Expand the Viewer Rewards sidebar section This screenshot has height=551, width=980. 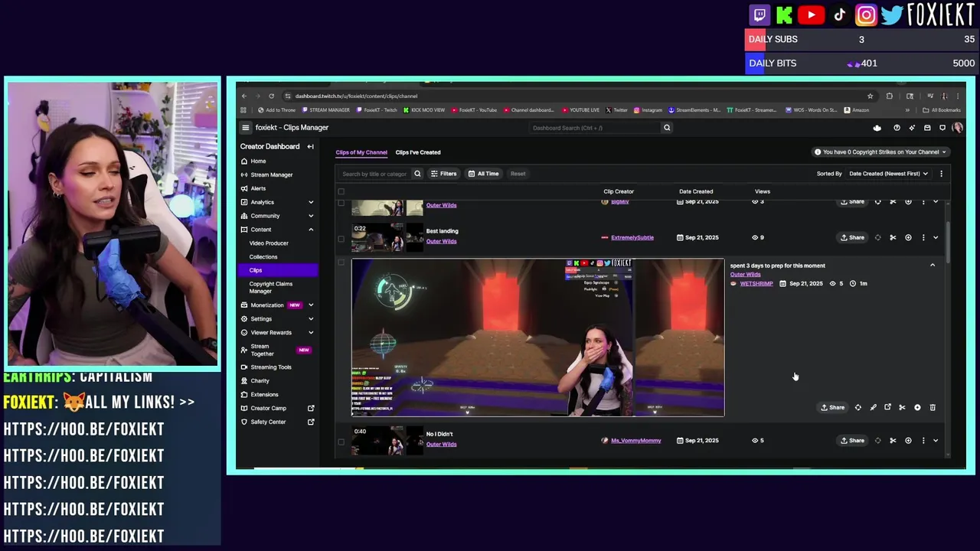click(x=311, y=333)
